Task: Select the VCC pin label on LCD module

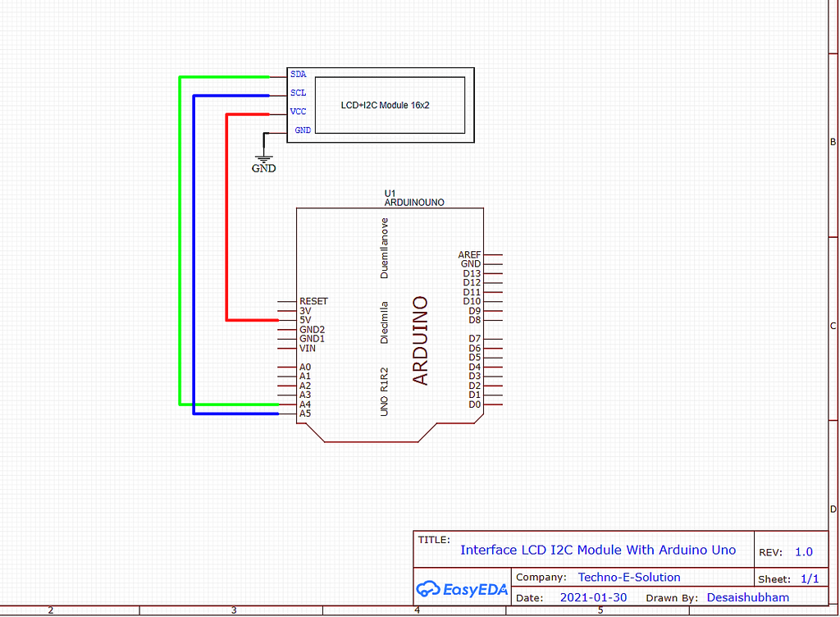Action: (x=299, y=112)
